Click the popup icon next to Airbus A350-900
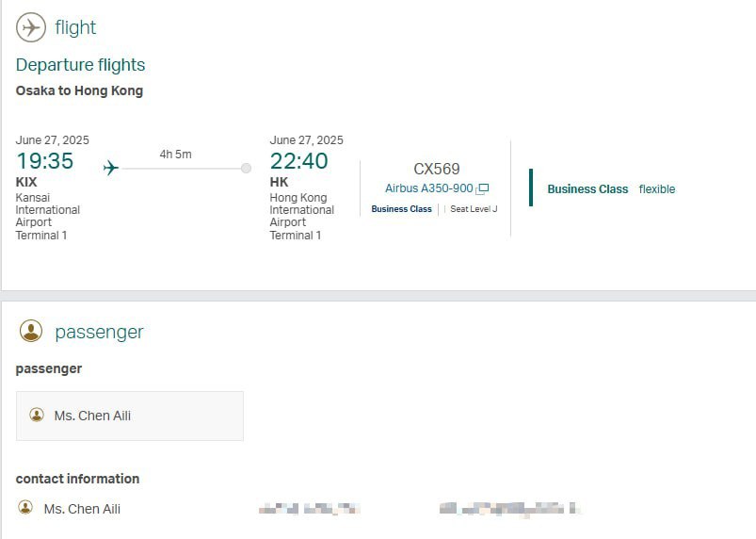This screenshot has height=539, width=756. tap(483, 188)
